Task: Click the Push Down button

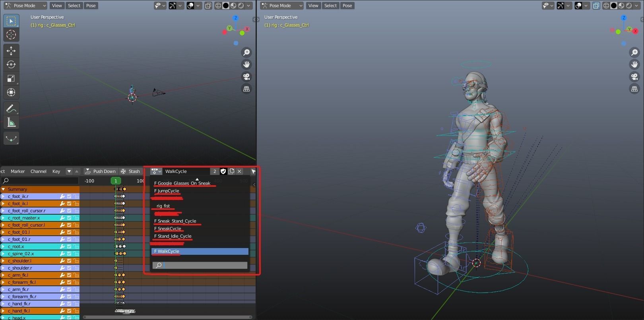Action: pyautogui.click(x=100, y=171)
